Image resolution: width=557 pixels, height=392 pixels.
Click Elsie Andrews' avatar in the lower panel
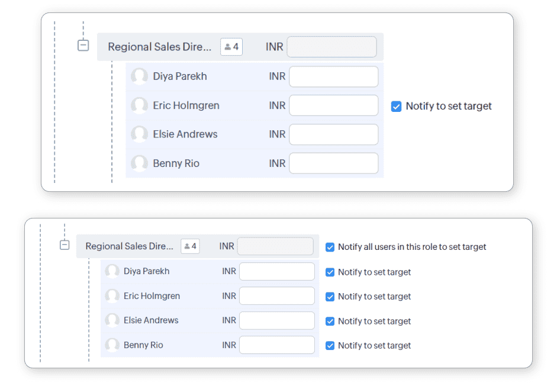pyautogui.click(x=112, y=320)
